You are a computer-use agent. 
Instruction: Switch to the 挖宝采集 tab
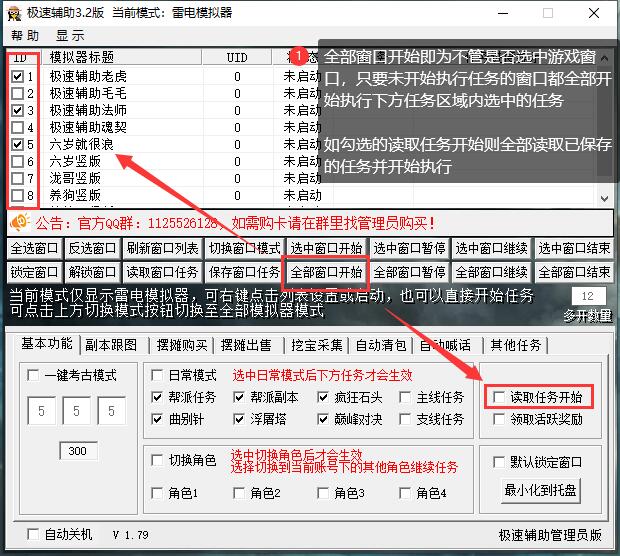pyautogui.click(x=317, y=345)
